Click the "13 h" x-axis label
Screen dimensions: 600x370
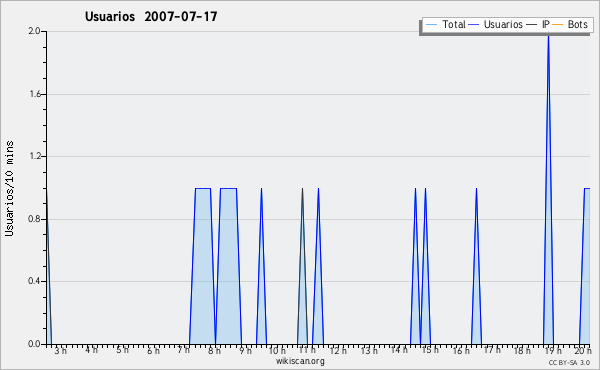pyautogui.click(x=369, y=350)
